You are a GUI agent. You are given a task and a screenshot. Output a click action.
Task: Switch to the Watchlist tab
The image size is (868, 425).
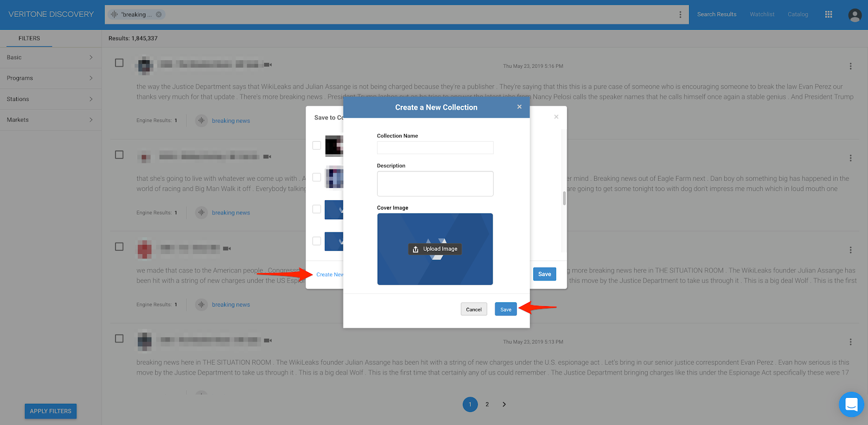(x=762, y=15)
